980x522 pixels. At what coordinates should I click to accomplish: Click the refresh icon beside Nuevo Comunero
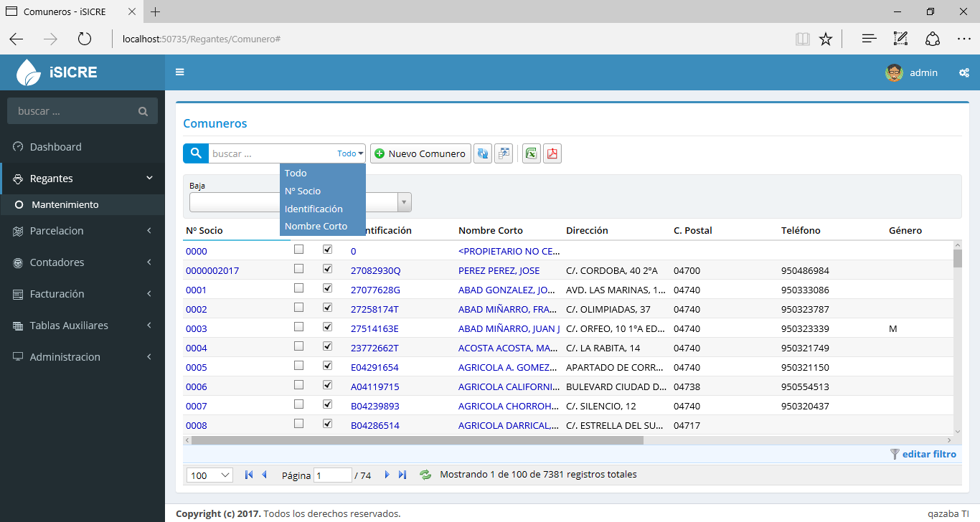[x=483, y=153]
